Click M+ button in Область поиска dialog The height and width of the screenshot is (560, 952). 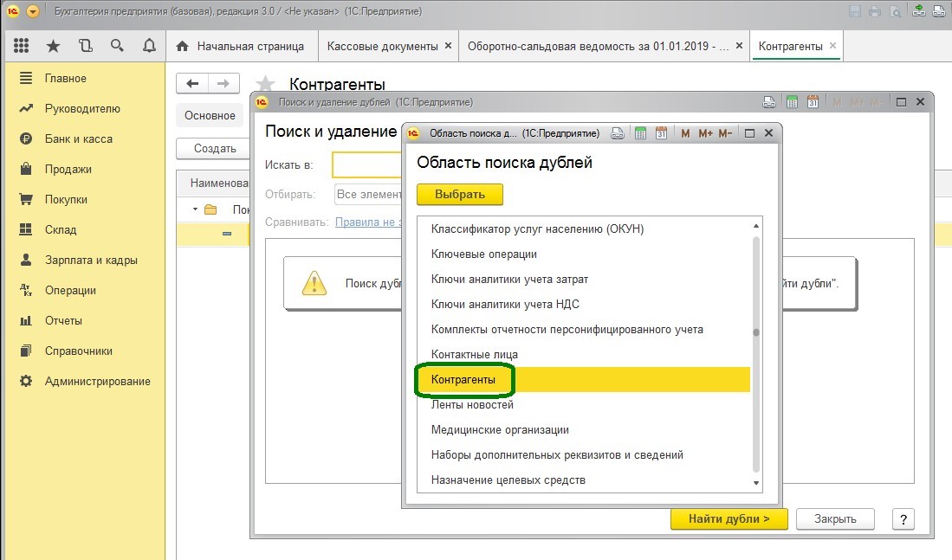pyautogui.click(x=705, y=133)
